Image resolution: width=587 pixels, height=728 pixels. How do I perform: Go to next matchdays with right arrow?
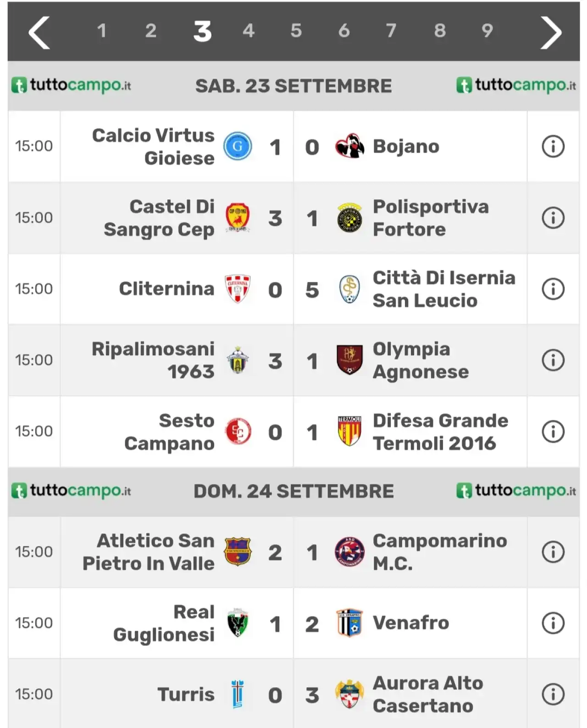(x=550, y=32)
